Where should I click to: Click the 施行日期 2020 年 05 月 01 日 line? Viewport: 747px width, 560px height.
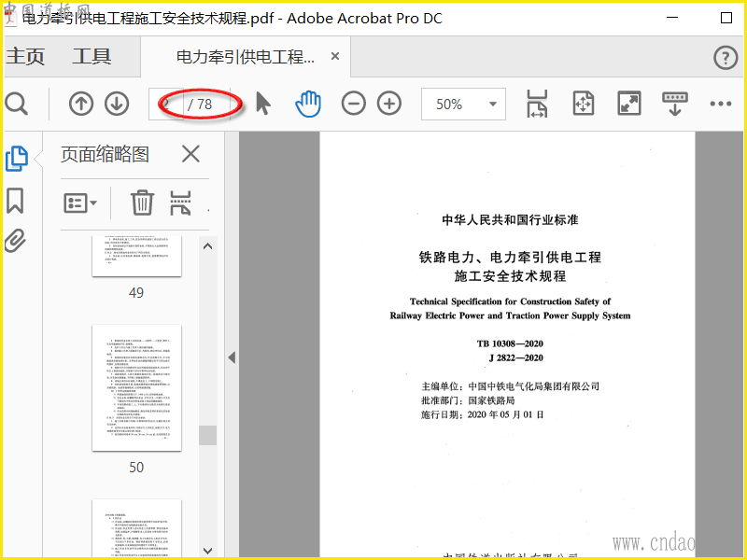[x=482, y=414]
